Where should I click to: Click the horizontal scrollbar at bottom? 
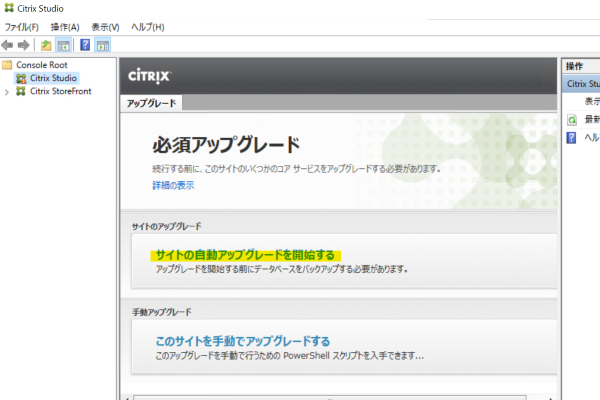330,398
